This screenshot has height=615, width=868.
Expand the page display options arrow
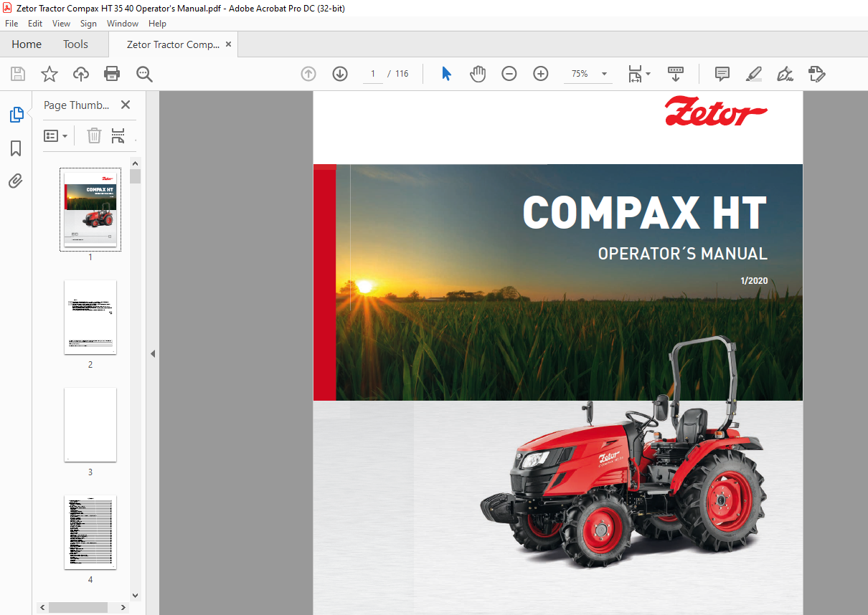click(x=648, y=74)
